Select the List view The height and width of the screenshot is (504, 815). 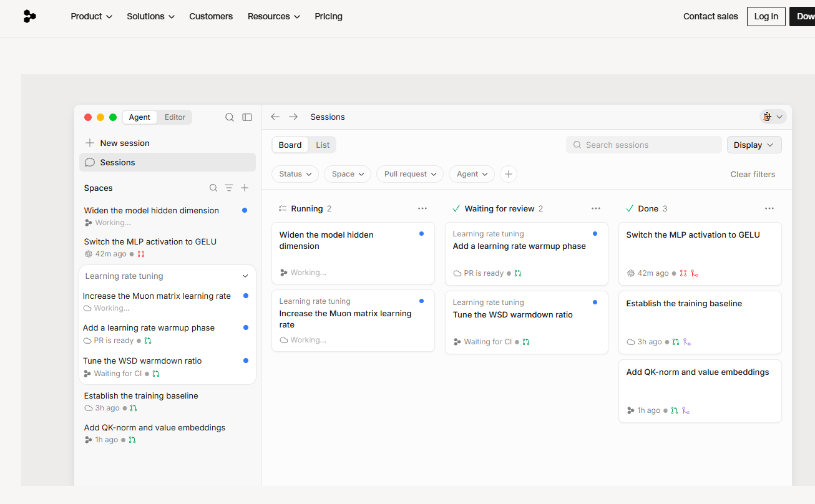click(x=323, y=145)
